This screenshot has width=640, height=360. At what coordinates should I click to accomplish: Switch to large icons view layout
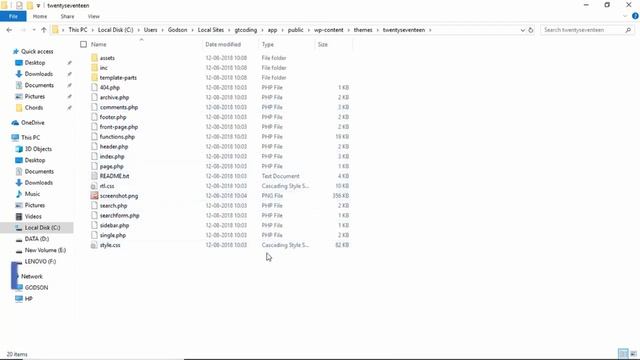pos(633,353)
